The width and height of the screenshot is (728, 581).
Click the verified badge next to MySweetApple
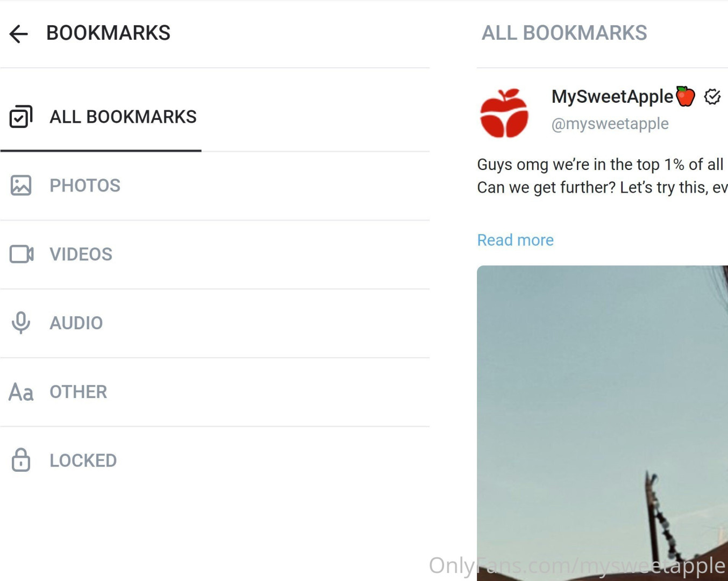point(712,97)
